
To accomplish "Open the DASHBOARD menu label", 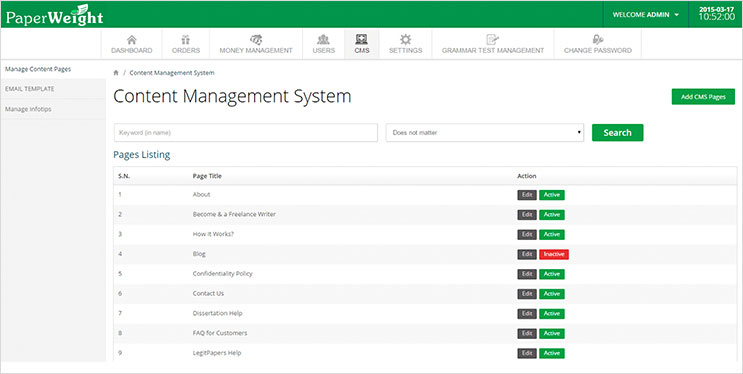I will pyautogui.click(x=132, y=50).
